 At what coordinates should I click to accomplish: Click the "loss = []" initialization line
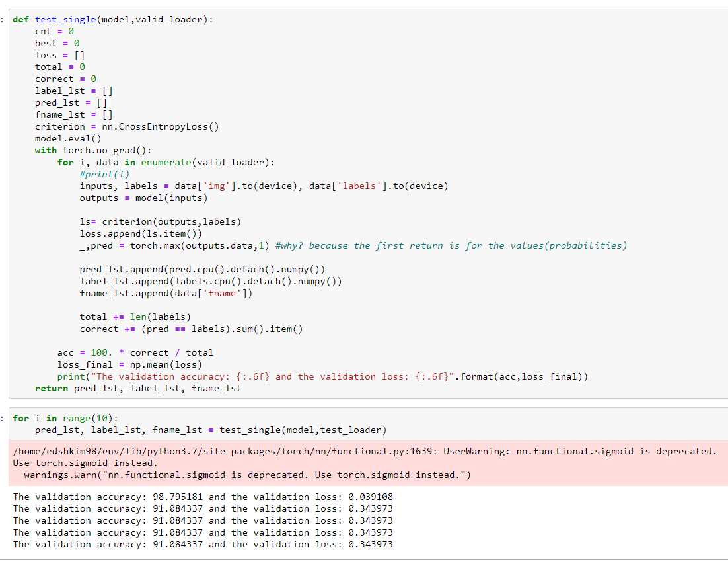[60, 56]
